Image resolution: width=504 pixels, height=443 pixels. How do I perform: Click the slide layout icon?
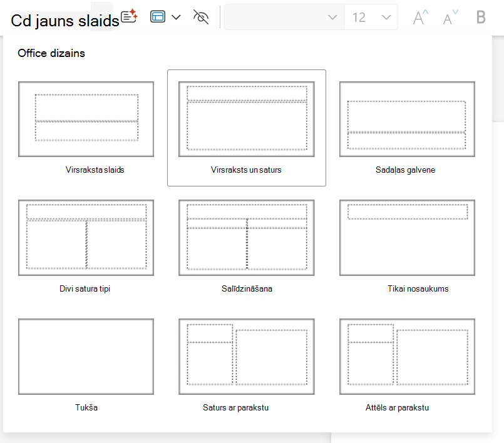[x=158, y=17]
